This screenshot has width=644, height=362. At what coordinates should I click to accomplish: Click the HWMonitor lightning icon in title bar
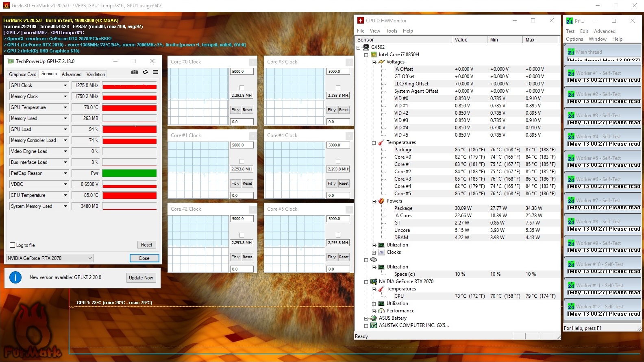pyautogui.click(x=361, y=20)
